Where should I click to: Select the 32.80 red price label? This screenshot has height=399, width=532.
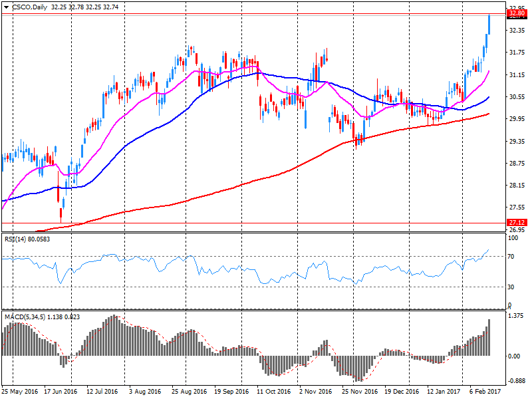click(517, 13)
